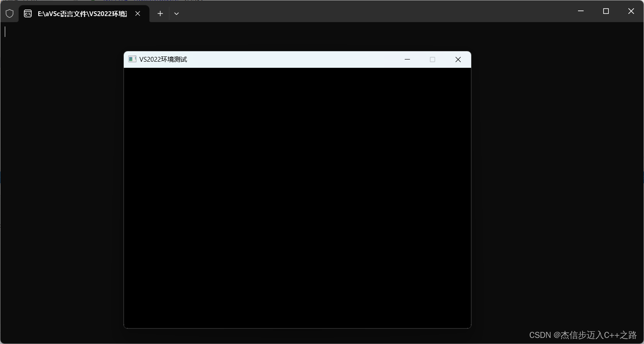Expand the new-tab profile dropdown arrow
The height and width of the screenshot is (344, 644).
pos(176,13)
